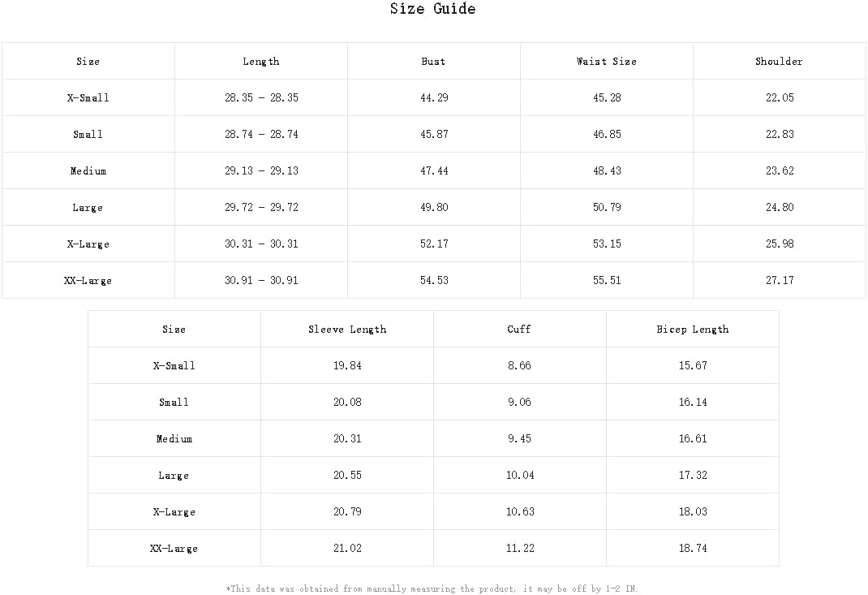Click the Bicep Length column header

click(693, 329)
